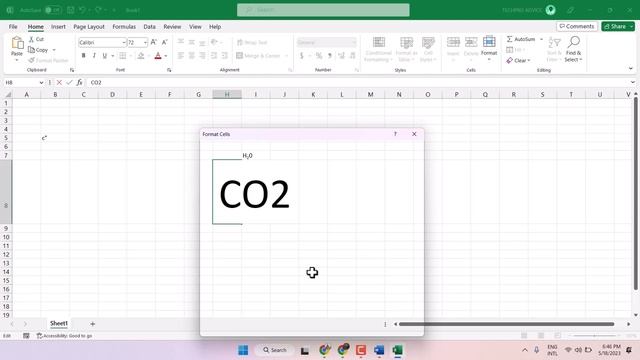The height and width of the screenshot is (360, 640).
Task: Decrease font size with the smaller A icon
Action: coord(164,42)
